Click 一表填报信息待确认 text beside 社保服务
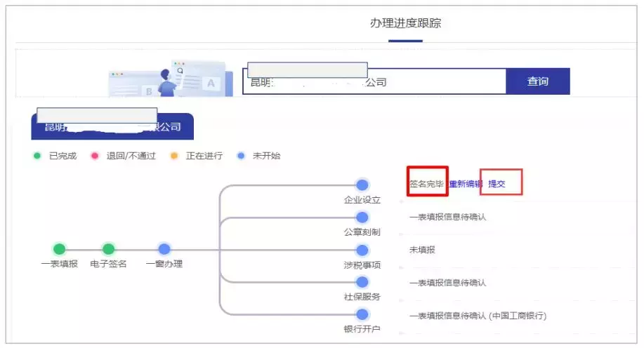The image size is (644, 348). click(x=447, y=282)
